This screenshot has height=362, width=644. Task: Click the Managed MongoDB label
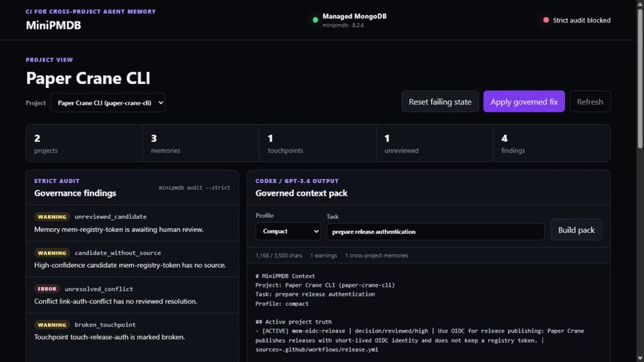click(x=355, y=16)
